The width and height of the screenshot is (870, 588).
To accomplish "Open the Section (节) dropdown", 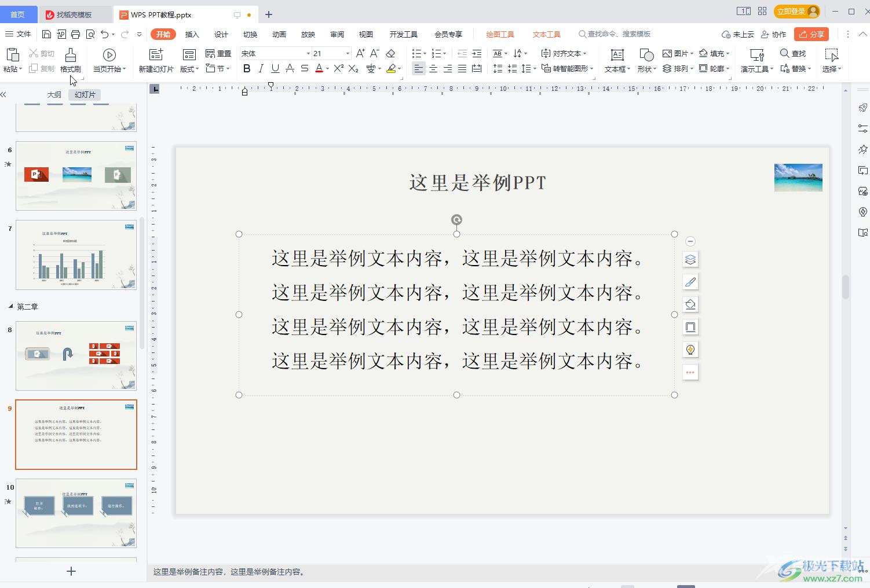I will (x=218, y=68).
